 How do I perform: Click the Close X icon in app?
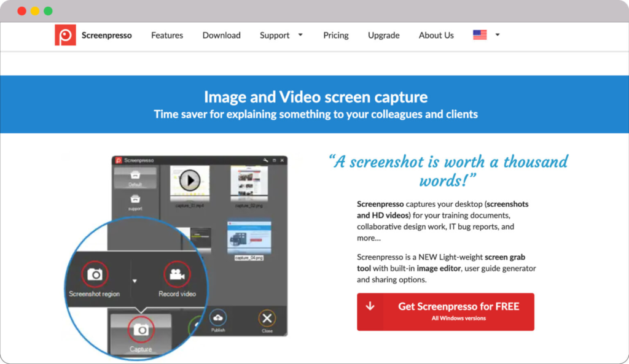(267, 318)
